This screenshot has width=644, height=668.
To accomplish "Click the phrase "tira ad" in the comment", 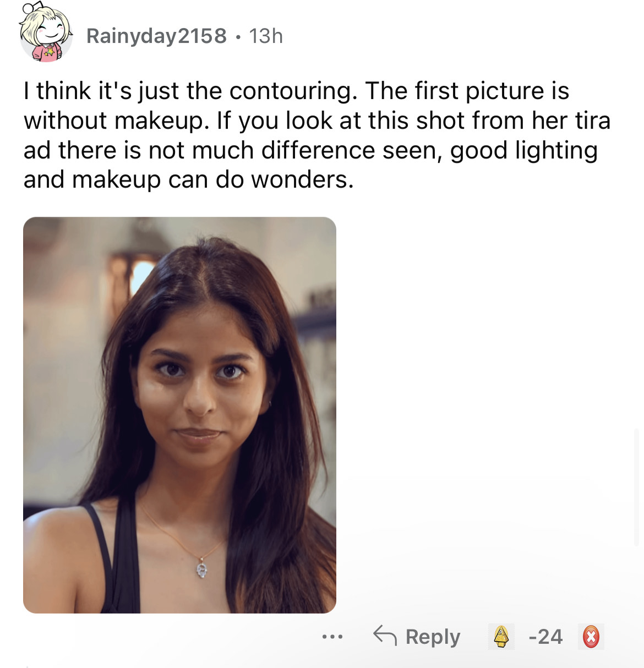I will click(592, 121).
